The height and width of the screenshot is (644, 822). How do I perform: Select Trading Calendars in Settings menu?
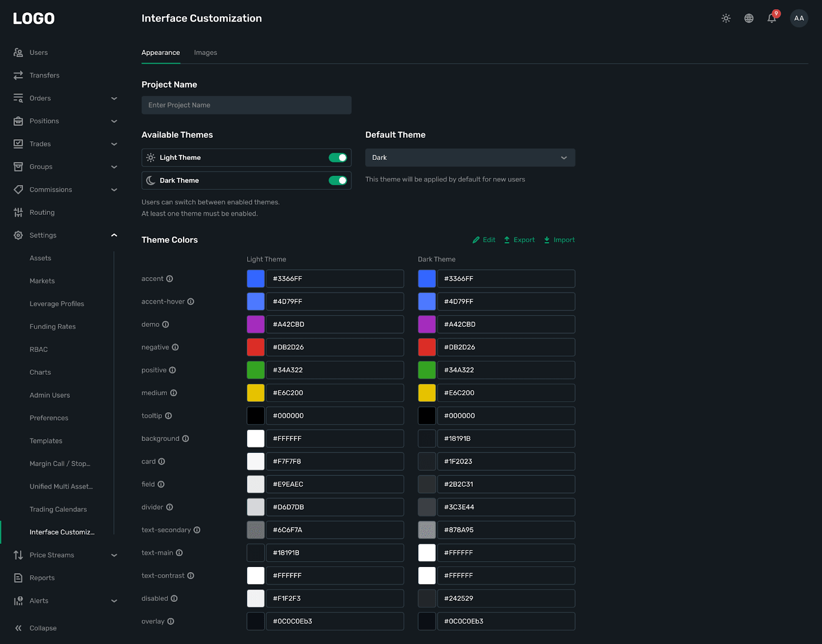58,509
